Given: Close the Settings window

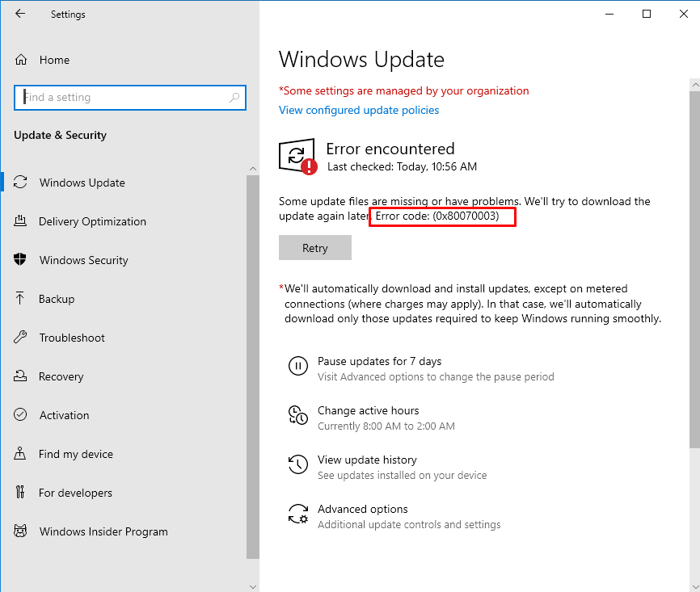Looking at the screenshot, I should pos(684,14).
